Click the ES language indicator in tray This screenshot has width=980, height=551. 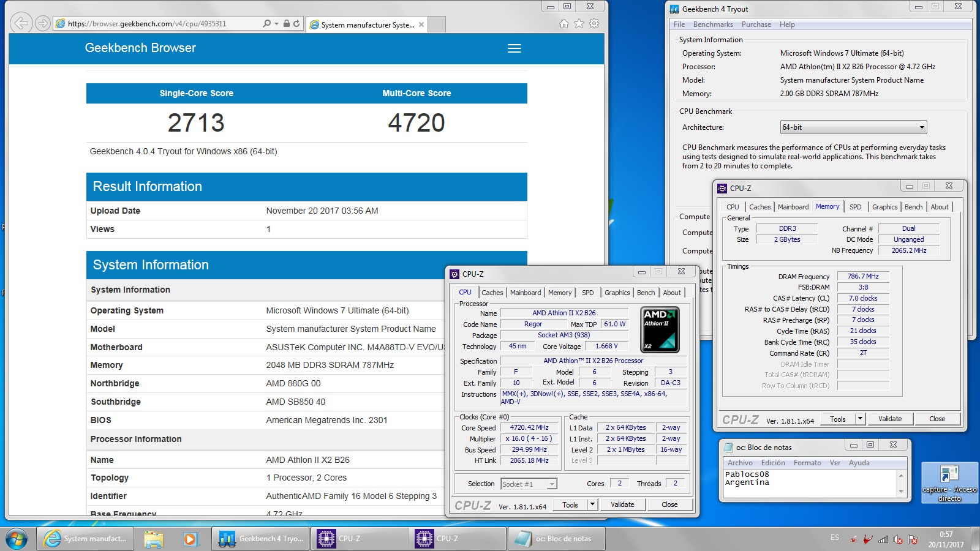(x=835, y=538)
